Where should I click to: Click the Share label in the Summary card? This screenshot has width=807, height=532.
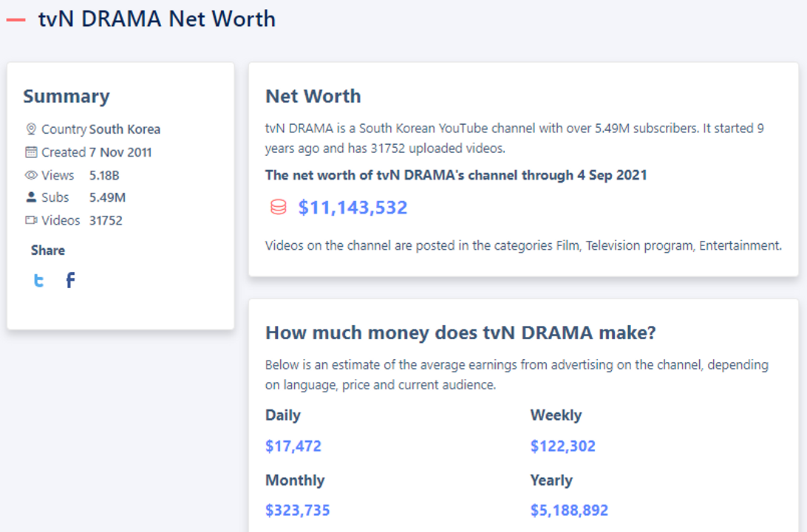point(47,250)
